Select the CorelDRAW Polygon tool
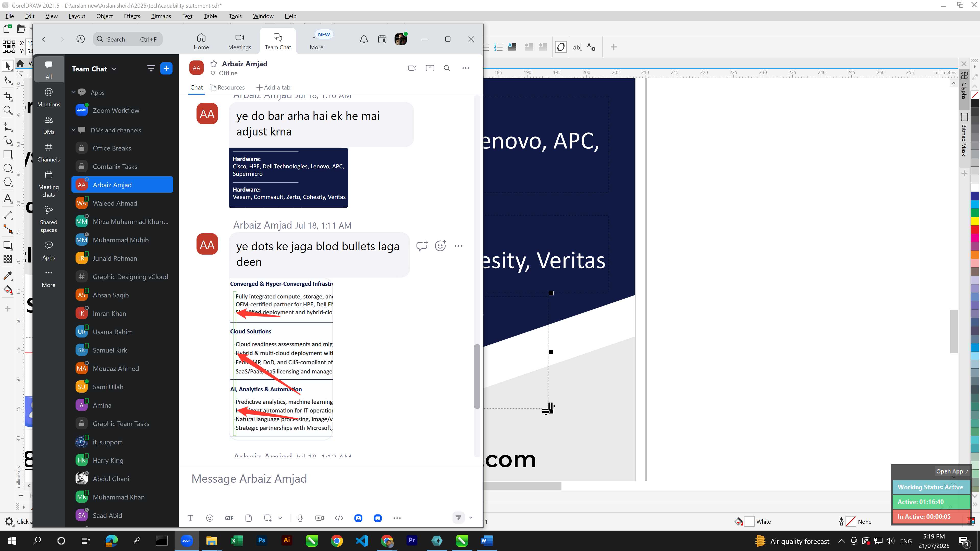The width and height of the screenshot is (980, 551). pos(8,182)
